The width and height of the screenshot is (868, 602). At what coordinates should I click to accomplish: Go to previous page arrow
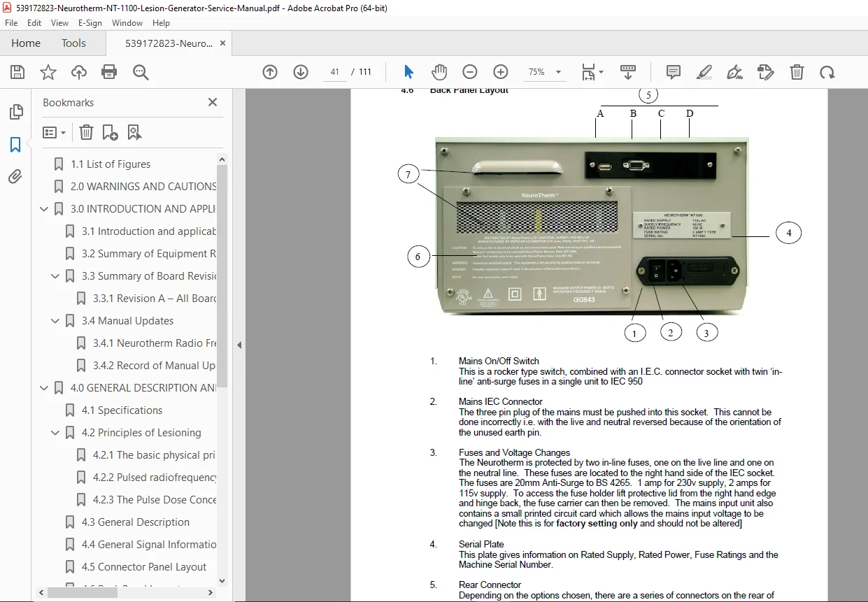tap(270, 72)
